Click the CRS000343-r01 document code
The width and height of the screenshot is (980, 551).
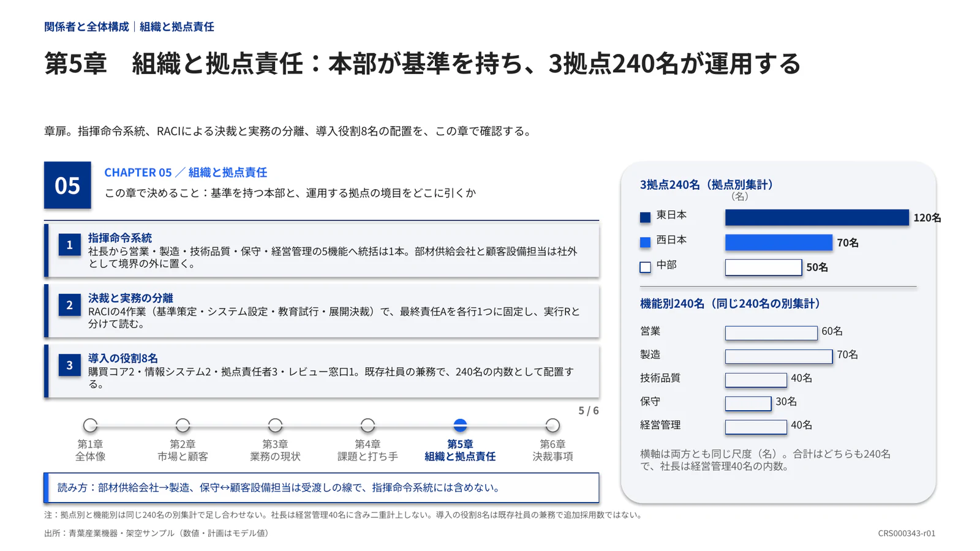pos(907,533)
